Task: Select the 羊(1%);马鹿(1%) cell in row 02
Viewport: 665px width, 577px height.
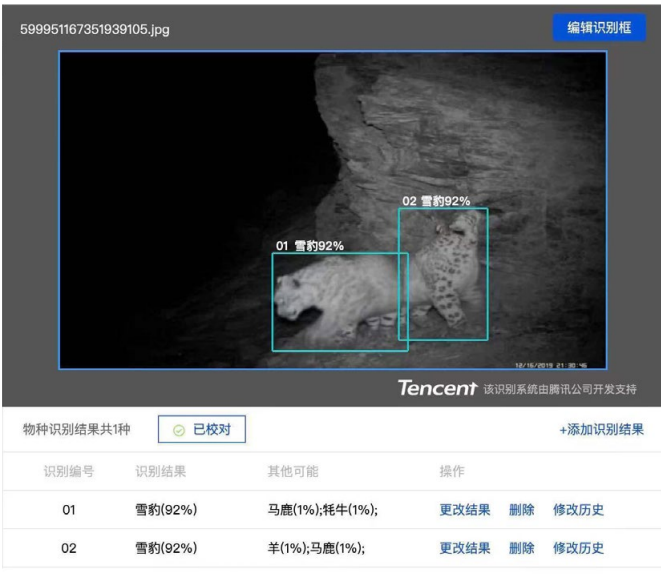Action: pos(310,548)
